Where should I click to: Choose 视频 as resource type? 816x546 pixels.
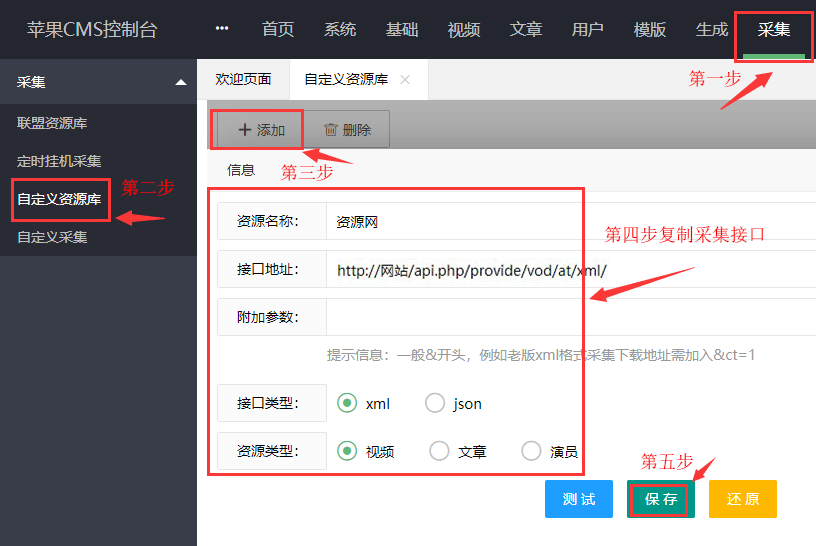[x=347, y=451]
